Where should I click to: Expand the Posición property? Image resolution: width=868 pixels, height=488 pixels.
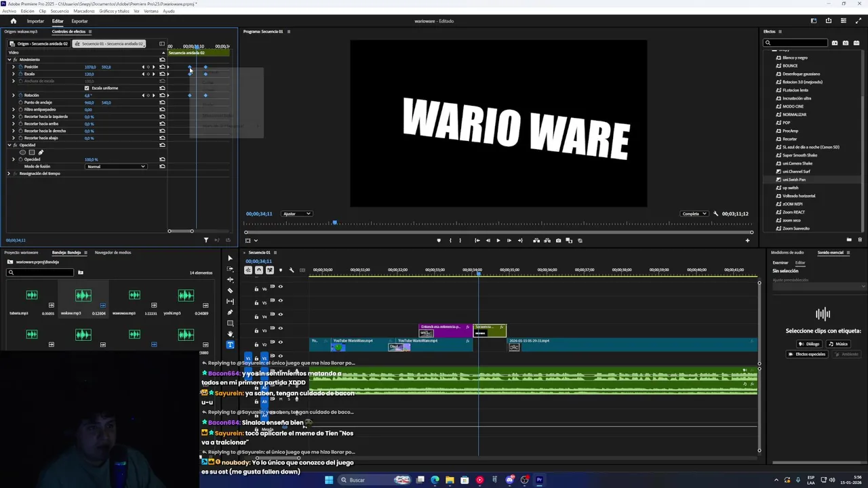point(13,67)
